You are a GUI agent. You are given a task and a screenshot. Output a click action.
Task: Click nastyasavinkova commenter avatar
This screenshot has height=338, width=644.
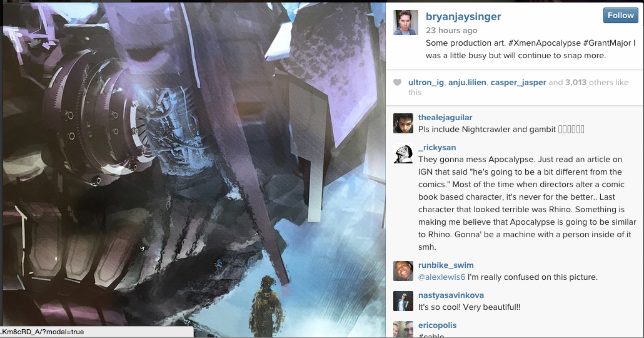[x=403, y=301]
